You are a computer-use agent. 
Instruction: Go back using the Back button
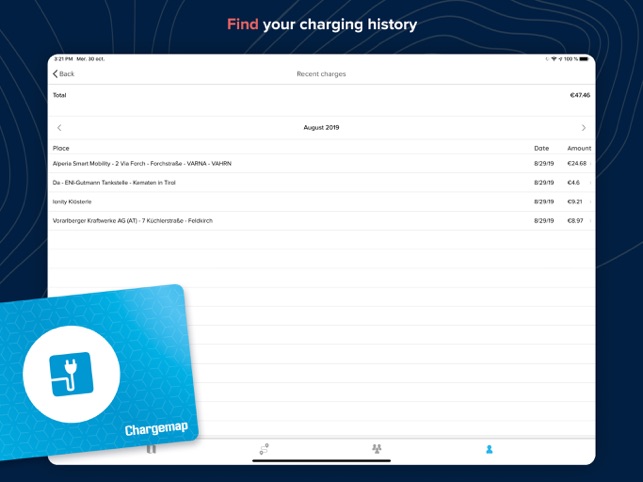64,74
